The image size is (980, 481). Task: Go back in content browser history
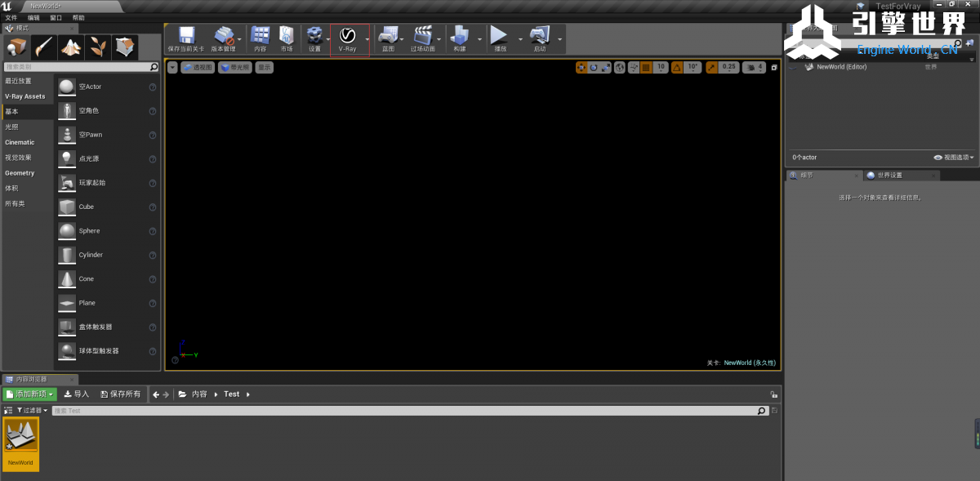coord(156,394)
